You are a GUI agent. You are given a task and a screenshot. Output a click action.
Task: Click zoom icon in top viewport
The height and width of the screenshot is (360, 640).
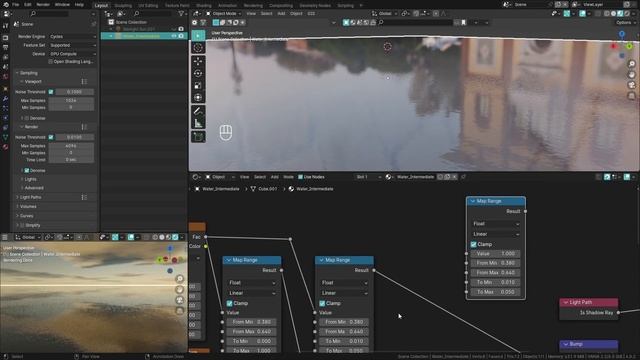pyautogui.click(x=631, y=64)
